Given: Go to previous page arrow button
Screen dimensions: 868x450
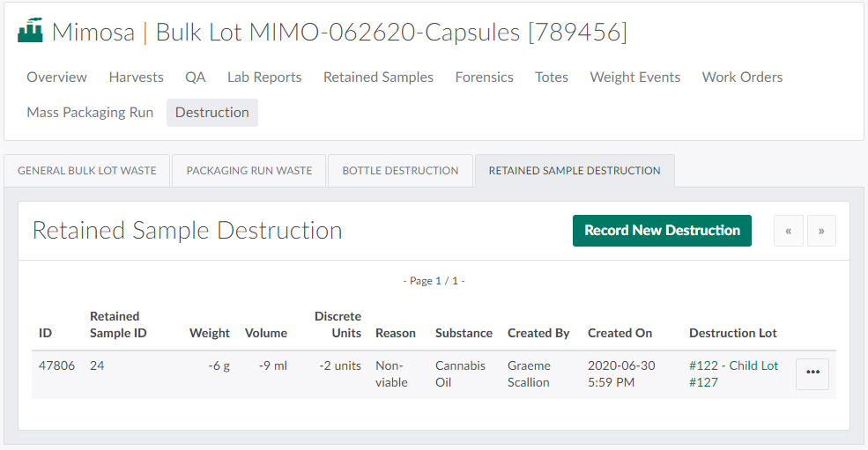Looking at the screenshot, I should tap(788, 231).
